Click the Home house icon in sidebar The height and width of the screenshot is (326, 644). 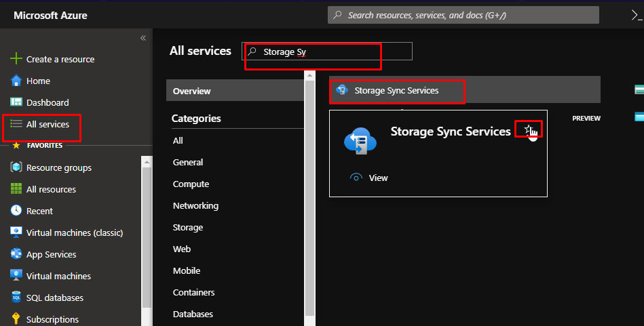pos(16,81)
